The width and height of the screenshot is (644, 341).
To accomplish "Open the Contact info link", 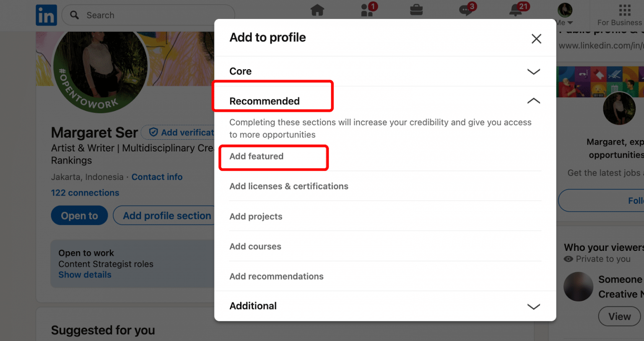I will (x=157, y=177).
